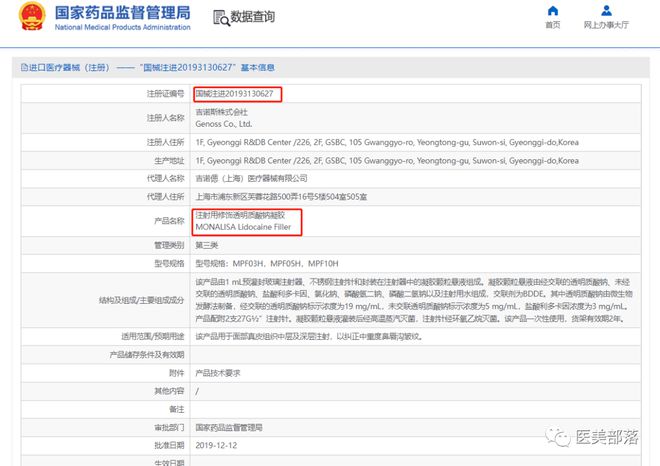The height and width of the screenshot is (466, 660).
Task: Click model specs MPF03H, MPF05H, MPF10H
Action: 267,264
